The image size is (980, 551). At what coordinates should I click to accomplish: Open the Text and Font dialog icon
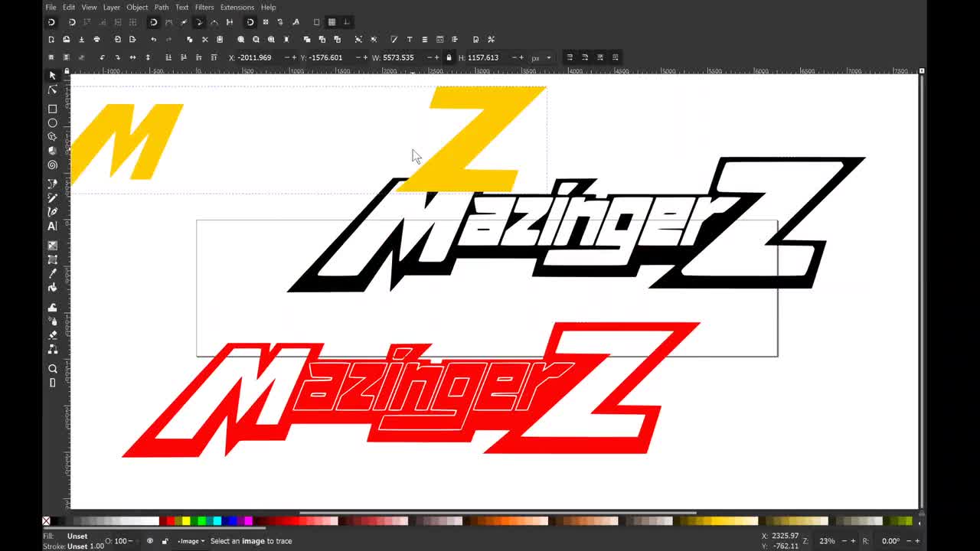(410, 39)
